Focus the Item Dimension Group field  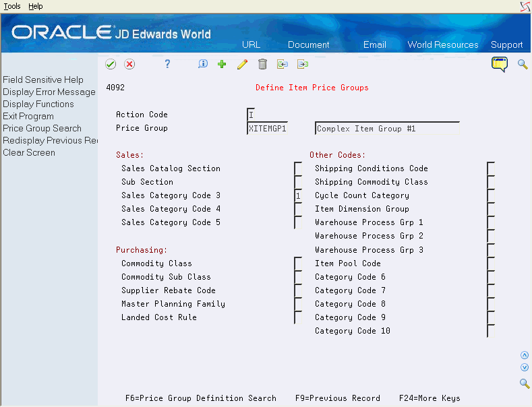point(491,209)
